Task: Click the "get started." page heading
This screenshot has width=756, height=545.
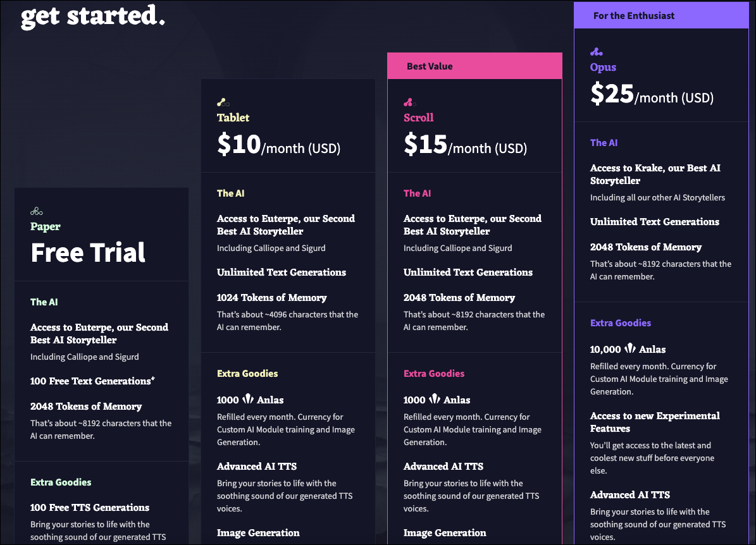Action: 93,15
